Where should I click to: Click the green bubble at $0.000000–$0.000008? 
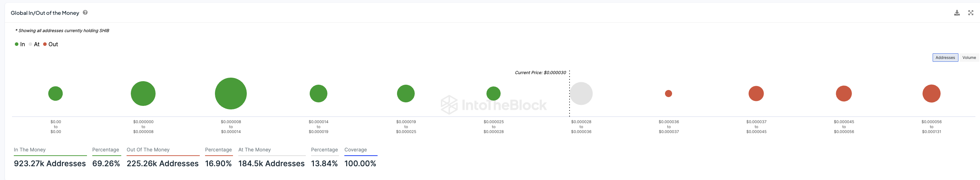click(x=143, y=94)
